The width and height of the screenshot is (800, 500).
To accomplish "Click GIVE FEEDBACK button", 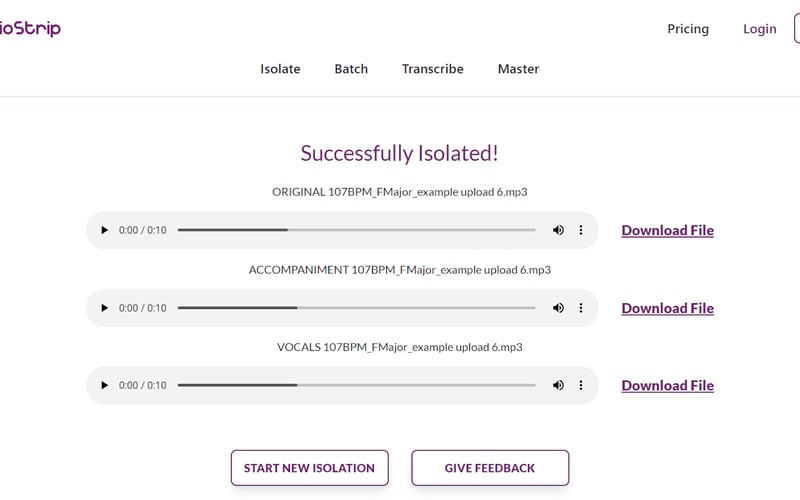I will 490,467.
